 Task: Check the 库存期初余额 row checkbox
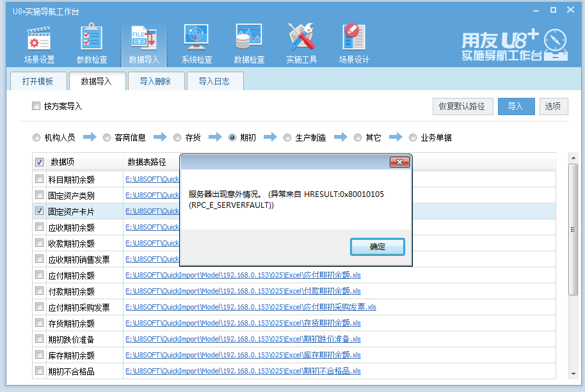click(x=39, y=355)
